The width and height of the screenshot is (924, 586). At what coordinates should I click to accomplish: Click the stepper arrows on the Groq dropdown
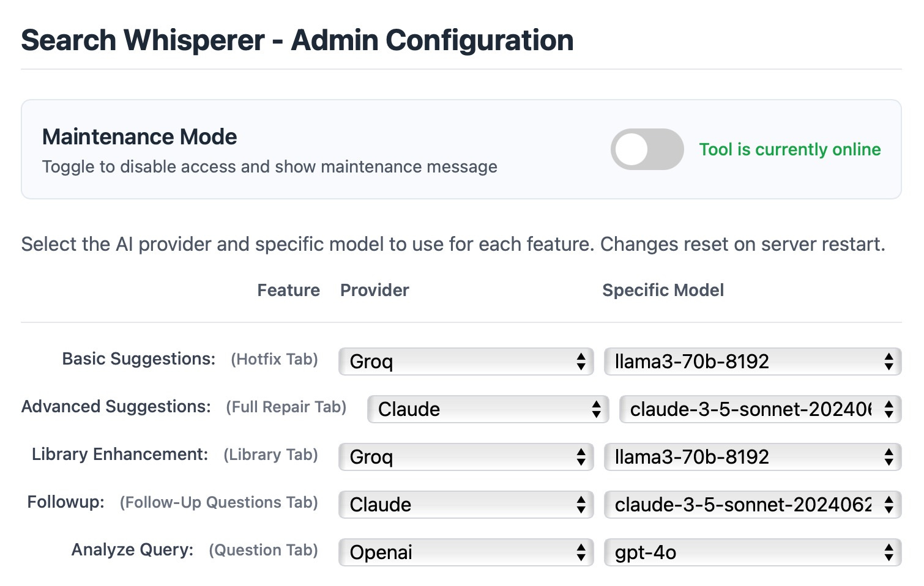[581, 362]
